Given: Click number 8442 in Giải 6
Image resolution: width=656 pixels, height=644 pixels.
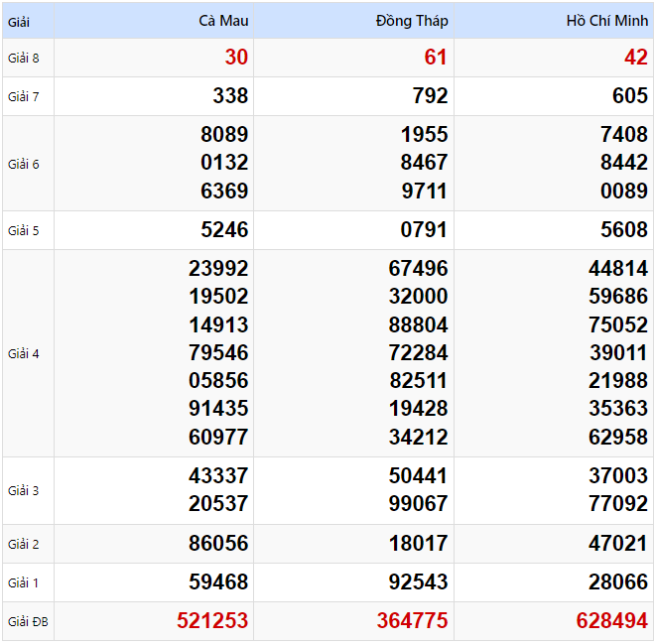Looking at the screenshot, I should point(623,163).
